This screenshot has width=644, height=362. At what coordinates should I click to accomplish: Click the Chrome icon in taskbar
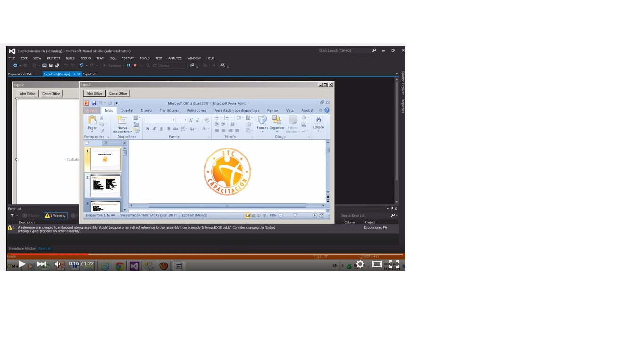[x=120, y=266]
